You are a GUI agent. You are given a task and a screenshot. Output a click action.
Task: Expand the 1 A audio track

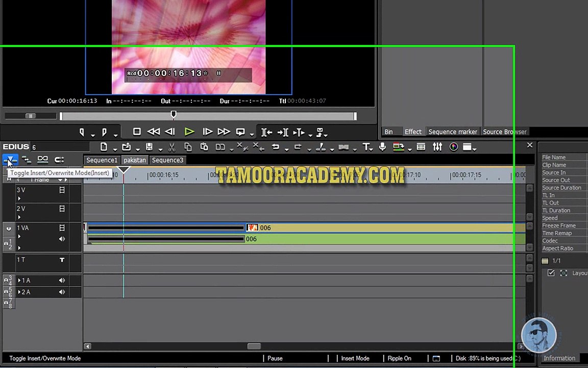pyautogui.click(x=19, y=281)
